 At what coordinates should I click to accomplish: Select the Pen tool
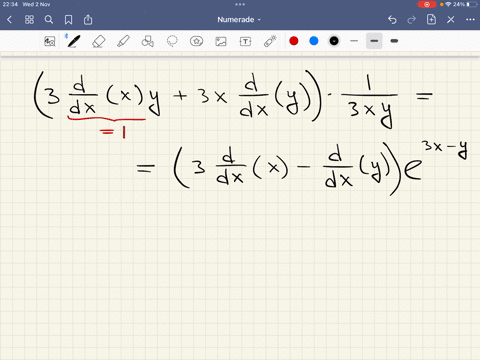pos(73,41)
